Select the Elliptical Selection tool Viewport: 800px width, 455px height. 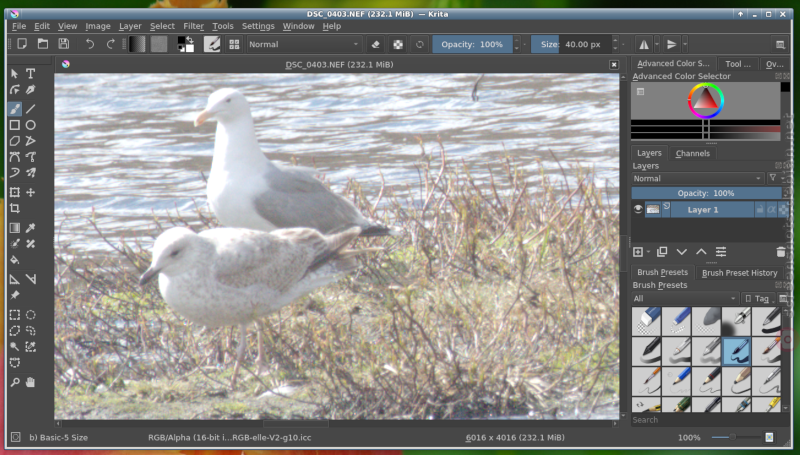tap(31, 315)
